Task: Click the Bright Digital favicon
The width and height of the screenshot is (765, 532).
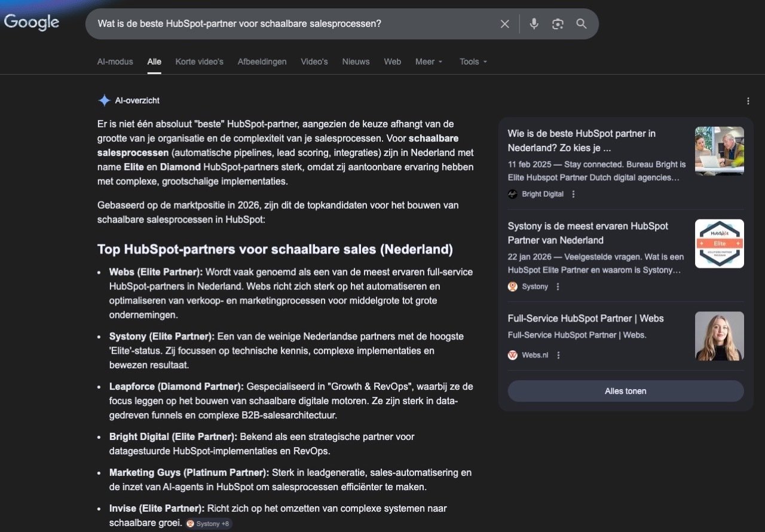Action: pos(512,194)
